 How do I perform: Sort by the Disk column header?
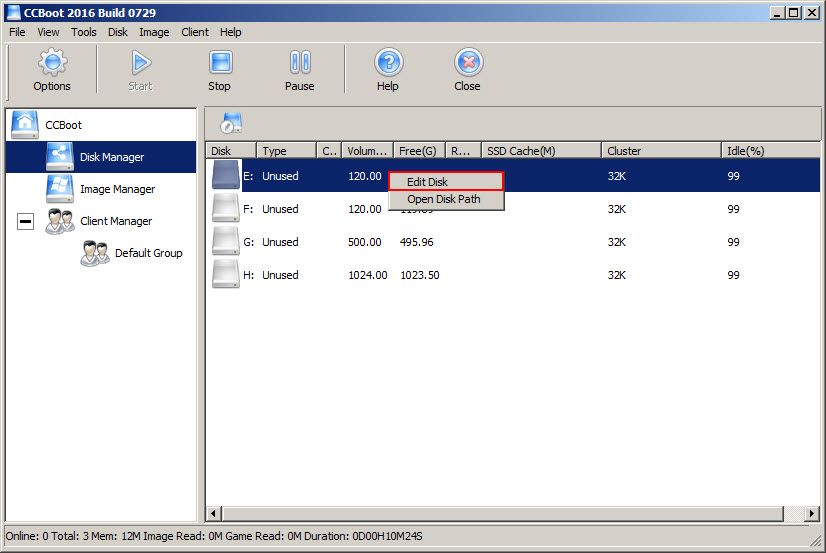coord(231,151)
